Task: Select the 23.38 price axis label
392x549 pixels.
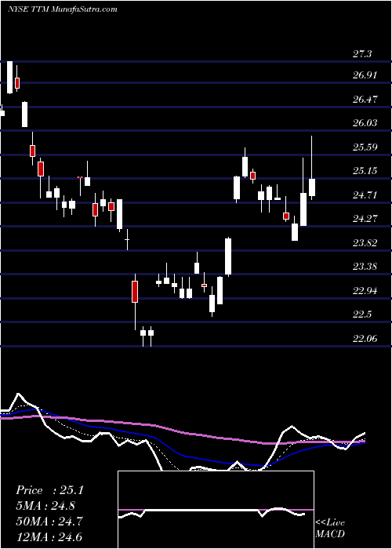Action: tap(365, 267)
